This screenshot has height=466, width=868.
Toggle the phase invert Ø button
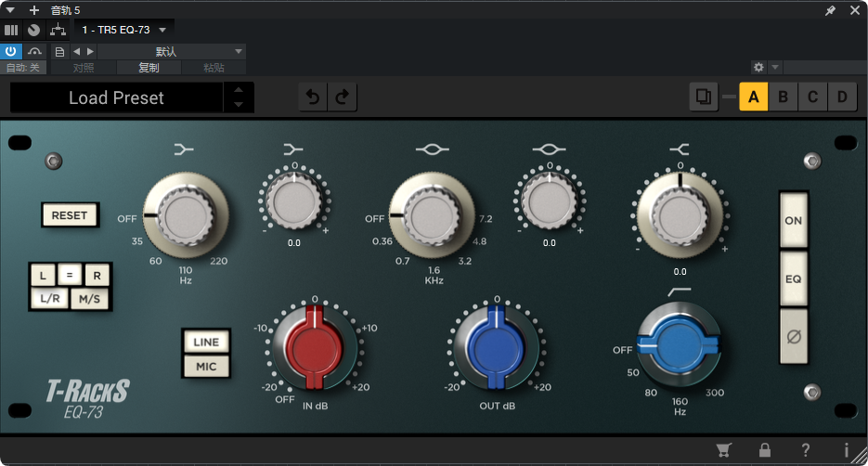coord(793,336)
